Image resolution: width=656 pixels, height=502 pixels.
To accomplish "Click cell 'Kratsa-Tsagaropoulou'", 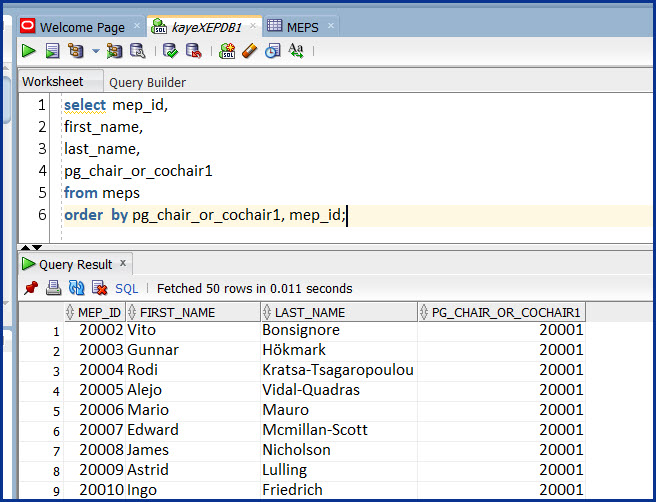I will pyautogui.click(x=339, y=370).
